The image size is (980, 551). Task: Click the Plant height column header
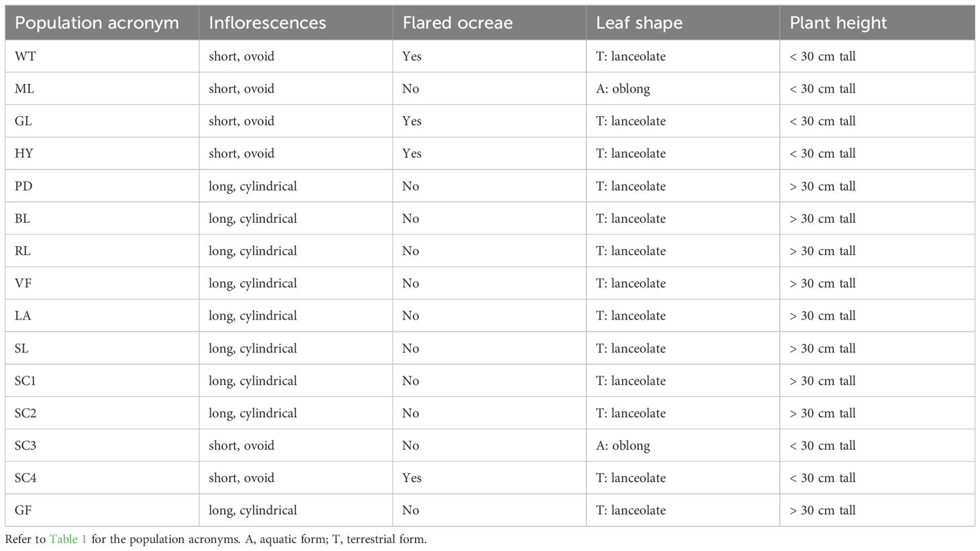pos(877,23)
